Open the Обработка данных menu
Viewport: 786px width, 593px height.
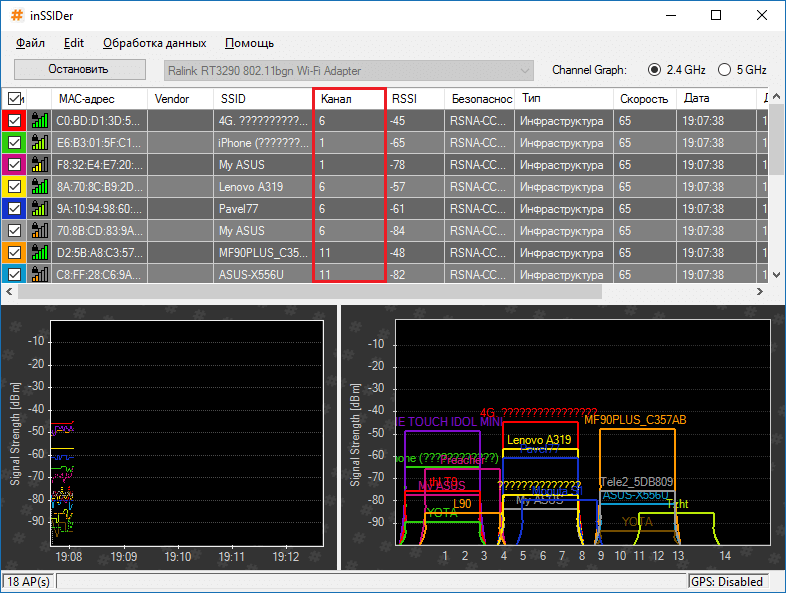point(154,43)
